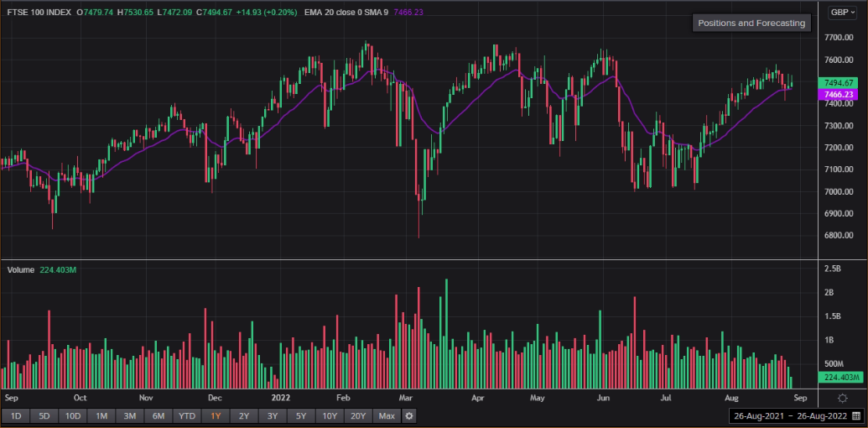The width and height of the screenshot is (868, 428).
Task: Open the calendar date picker icon
Action: 856,415
